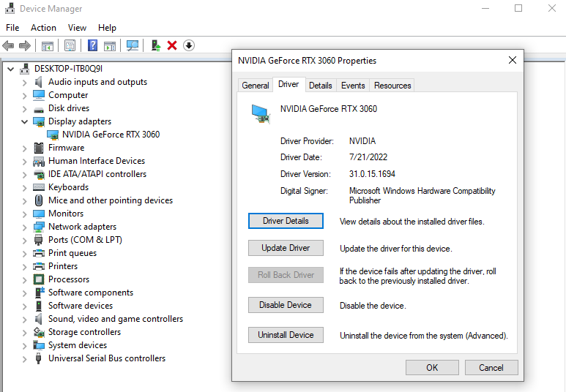The height and width of the screenshot is (392, 566).
Task: Click the driver version 31.0.15.1694 text
Action: click(372, 174)
